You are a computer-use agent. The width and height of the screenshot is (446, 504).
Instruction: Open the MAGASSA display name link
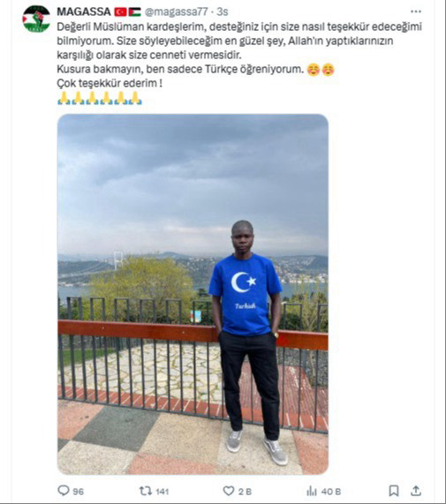pos(84,11)
